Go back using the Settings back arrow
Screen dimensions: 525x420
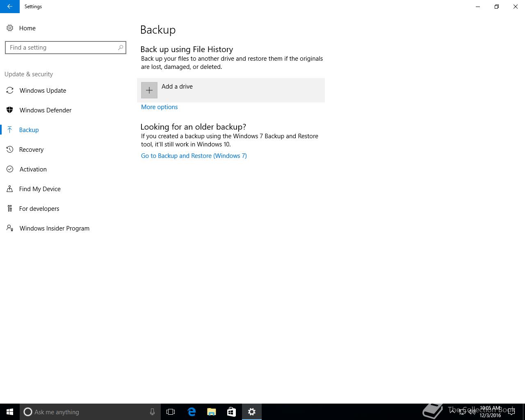pos(10,7)
